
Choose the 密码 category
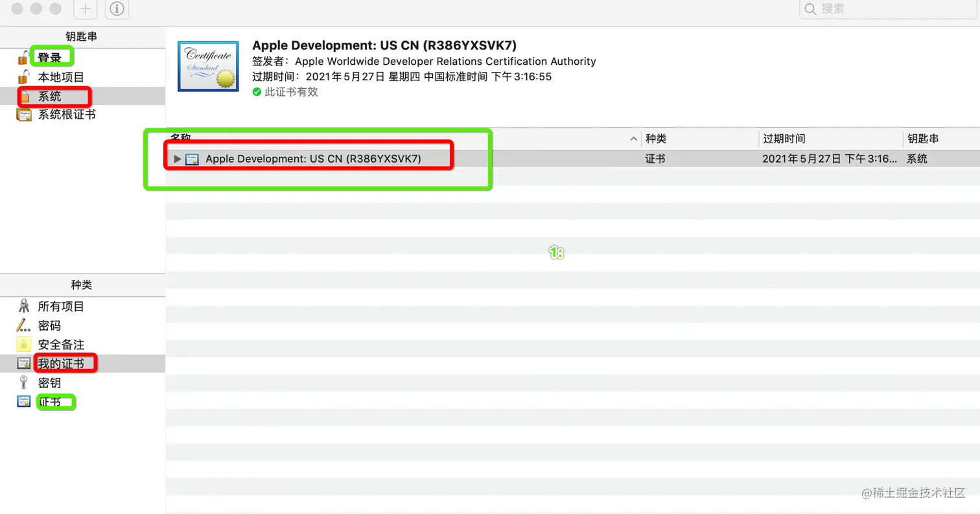pyautogui.click(x=49, y=325)
